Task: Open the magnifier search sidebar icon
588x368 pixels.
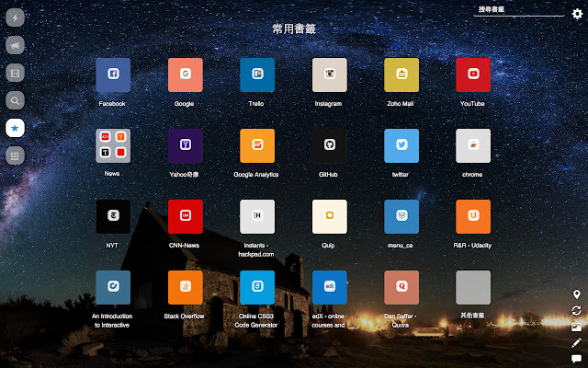Action: coord(15,100)
